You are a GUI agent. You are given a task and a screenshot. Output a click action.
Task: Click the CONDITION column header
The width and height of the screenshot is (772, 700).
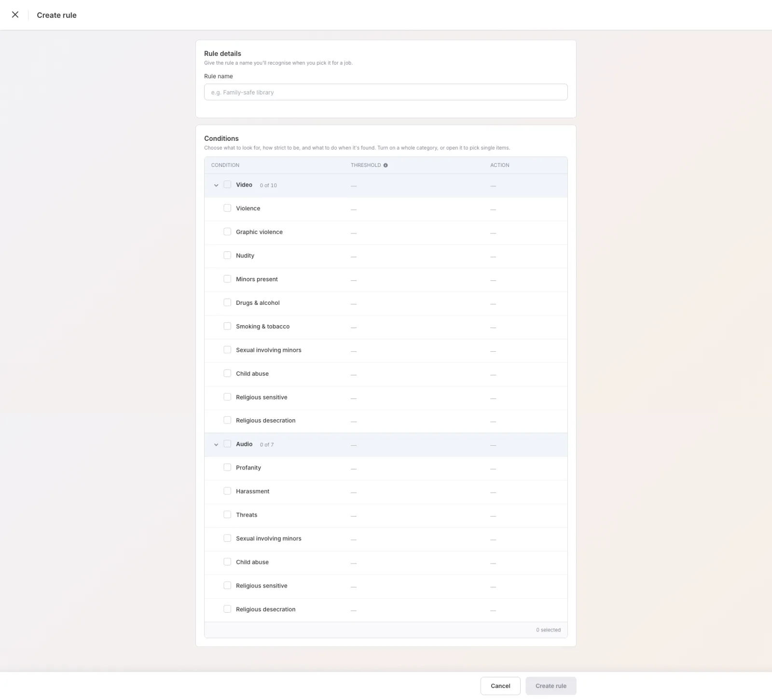click(225, 165)
